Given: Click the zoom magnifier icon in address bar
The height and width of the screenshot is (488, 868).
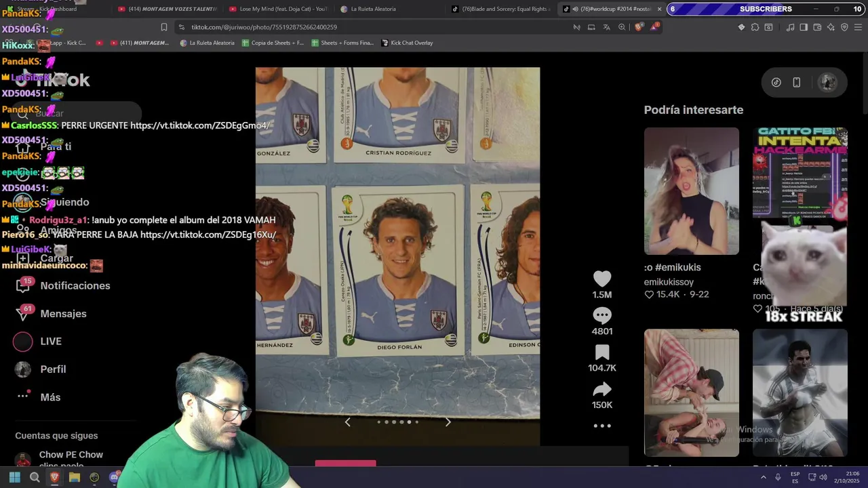Looking at the screenshot, I should pos(622,27).
